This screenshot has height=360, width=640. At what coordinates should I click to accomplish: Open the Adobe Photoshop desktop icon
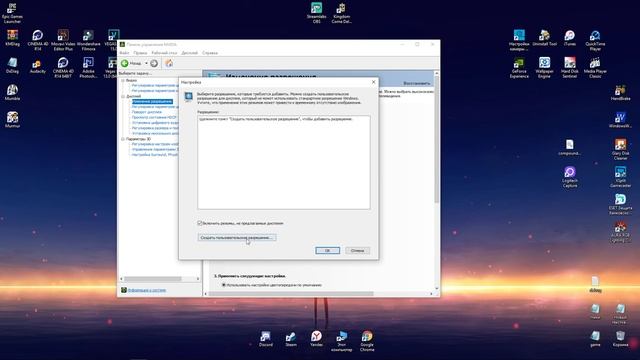click(x=88, y=68)
